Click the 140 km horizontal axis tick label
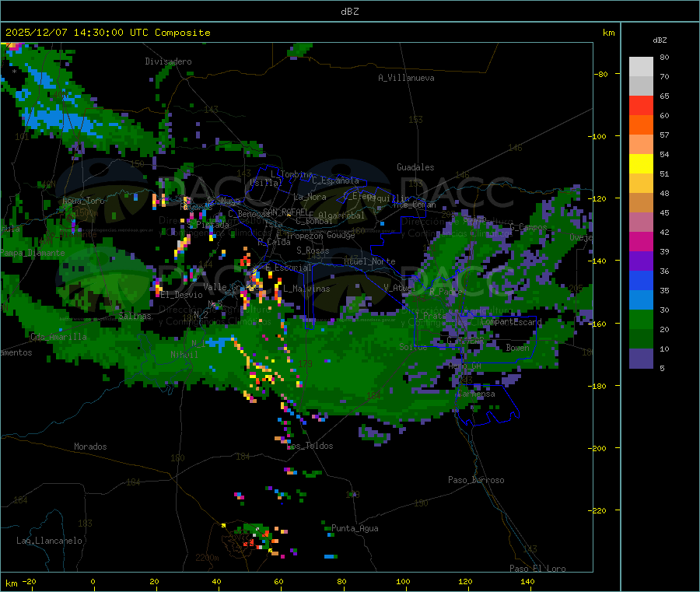This screenshot has width=700, height=592. point(527,581)
